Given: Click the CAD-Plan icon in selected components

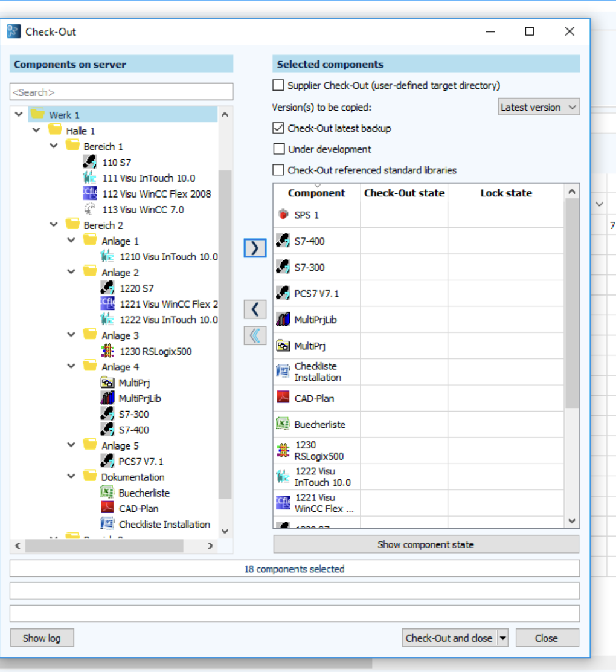Looking at the screenshot, I should click(283, 398).
